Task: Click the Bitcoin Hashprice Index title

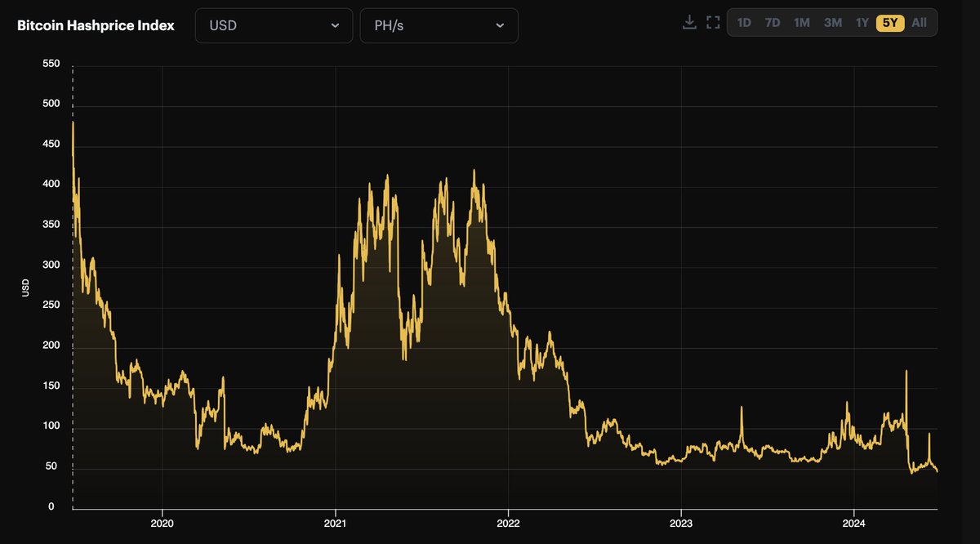Action: [96, 25]
